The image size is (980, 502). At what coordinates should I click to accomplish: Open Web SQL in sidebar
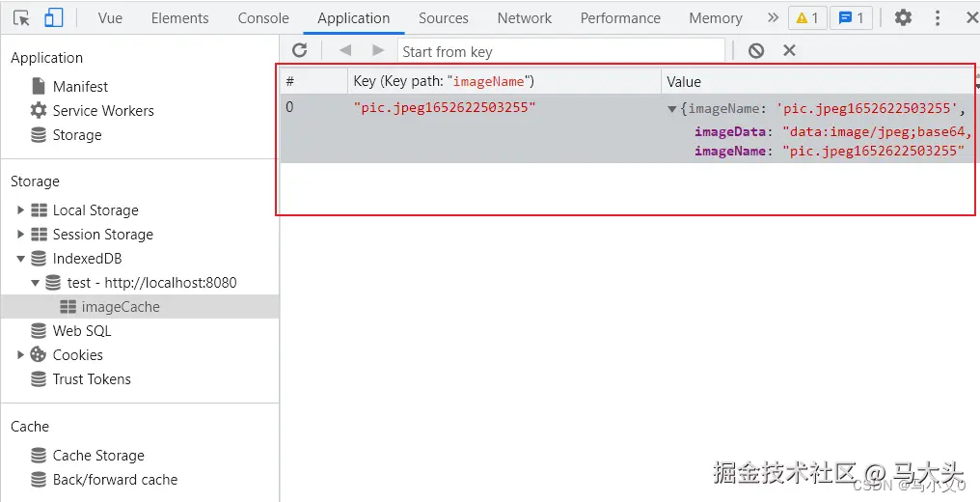coord(82,331)
